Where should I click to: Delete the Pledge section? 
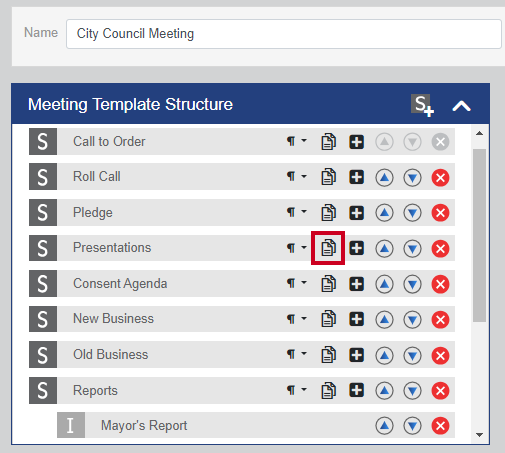[440, 213]
